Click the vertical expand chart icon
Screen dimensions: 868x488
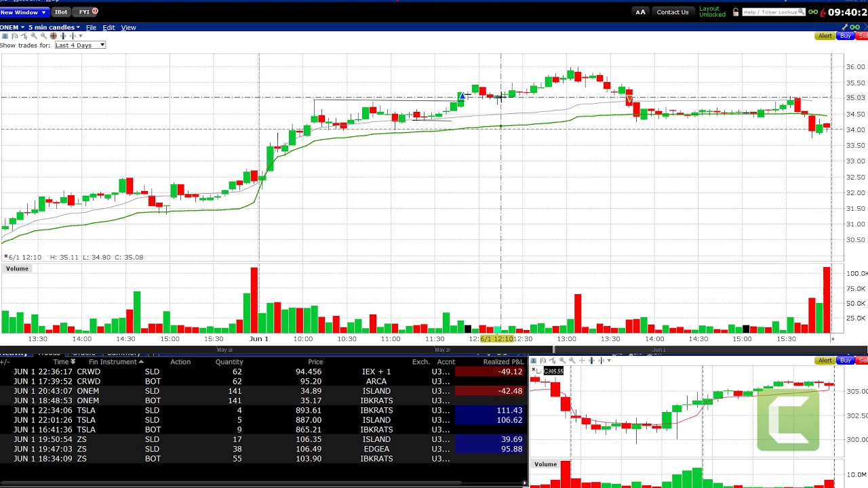[x=63, y=36]
